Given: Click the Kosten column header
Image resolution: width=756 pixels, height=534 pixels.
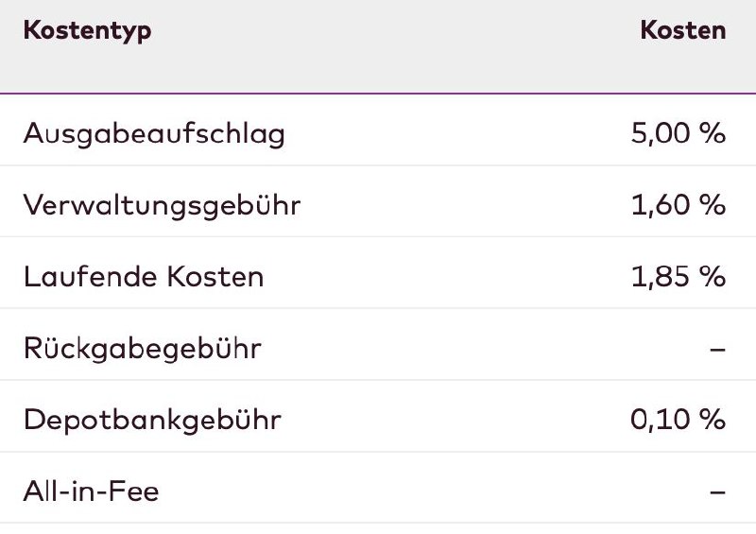Looking at the screenshot, I should [x=683, y=30].
